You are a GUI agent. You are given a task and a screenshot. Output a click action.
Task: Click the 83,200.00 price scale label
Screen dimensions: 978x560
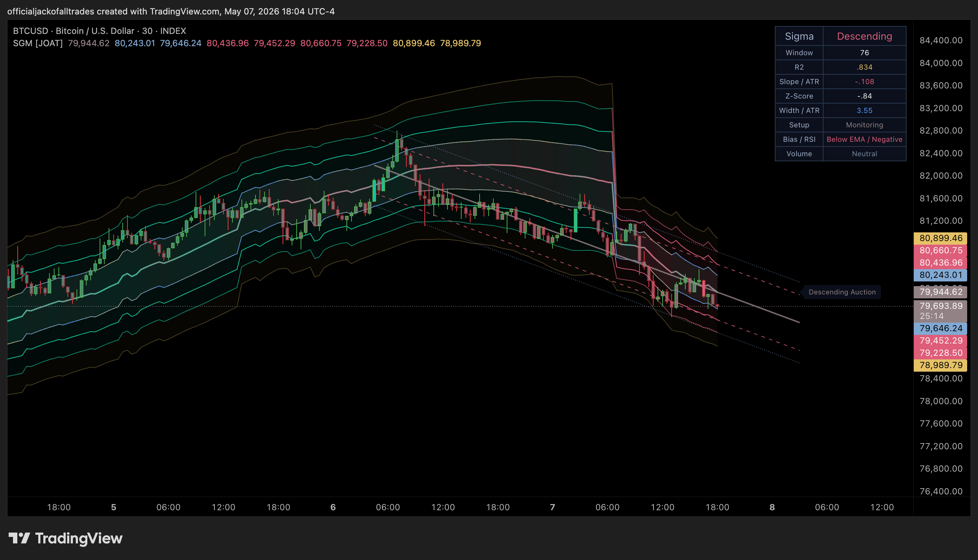pyautogui.click(x=941, y=108)
